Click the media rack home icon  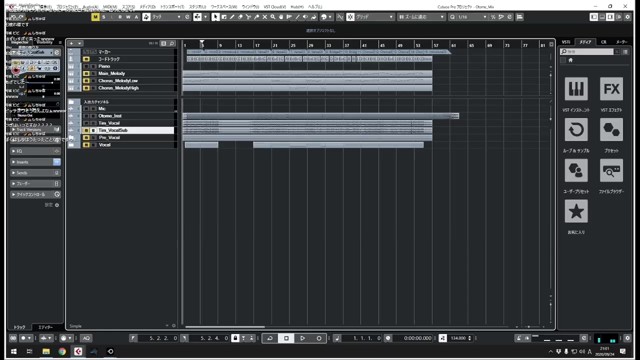pos(570,60)
